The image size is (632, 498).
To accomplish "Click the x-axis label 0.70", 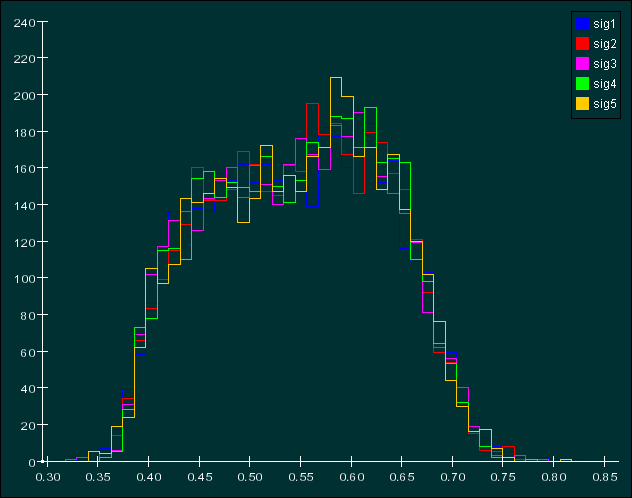I will tap(453, 477).
